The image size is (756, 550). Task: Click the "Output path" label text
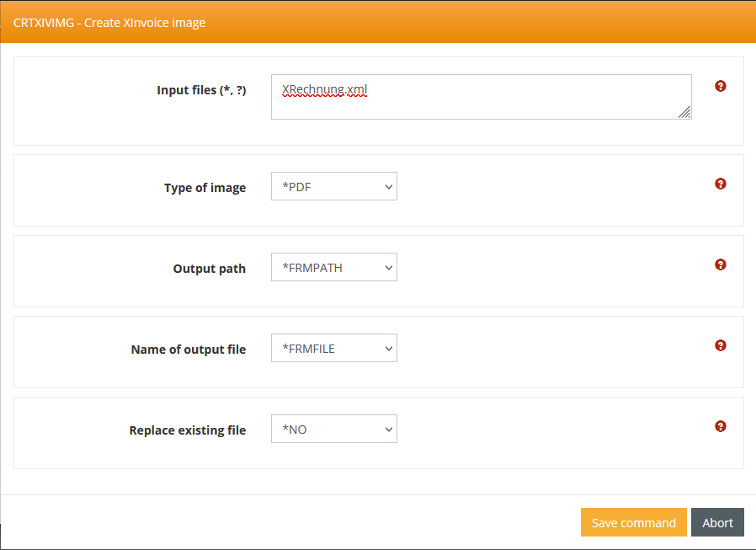tap(209, 269)
